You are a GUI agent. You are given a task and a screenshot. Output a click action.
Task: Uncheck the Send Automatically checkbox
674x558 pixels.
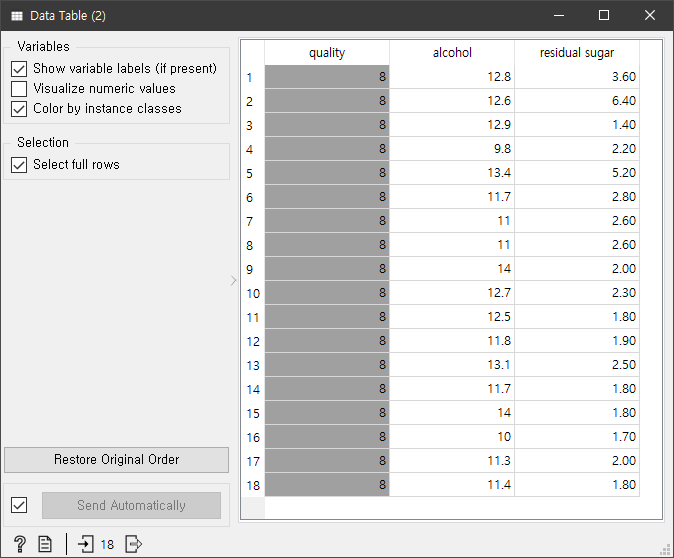[x=19, y=505]
